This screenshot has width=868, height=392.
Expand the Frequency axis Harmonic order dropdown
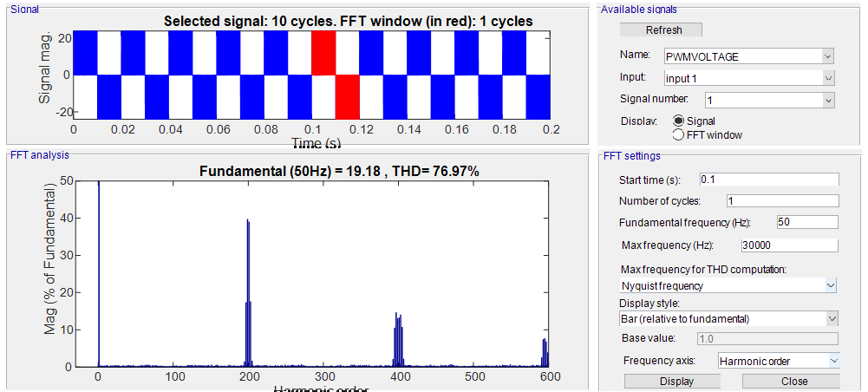tap(779, 360)
